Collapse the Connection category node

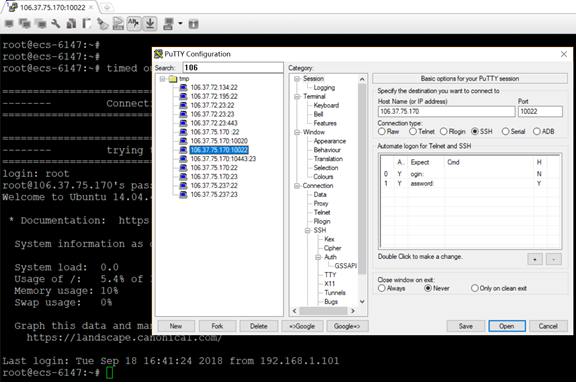coord(297,185)
